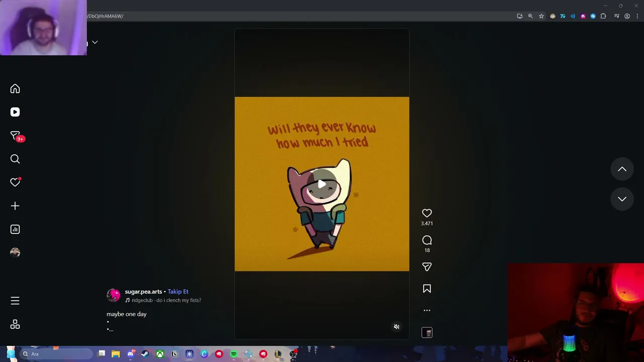This screenshot has width=644, height=362.
Task: Install app via the address bar icon
Action: pyautogui.click(x=520, y=16)
